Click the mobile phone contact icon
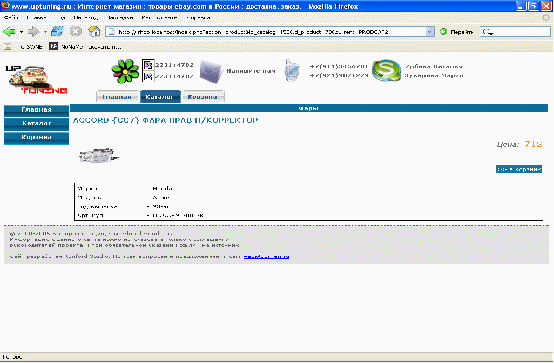Screen dimensions: 554x363 tap(292, 70)
